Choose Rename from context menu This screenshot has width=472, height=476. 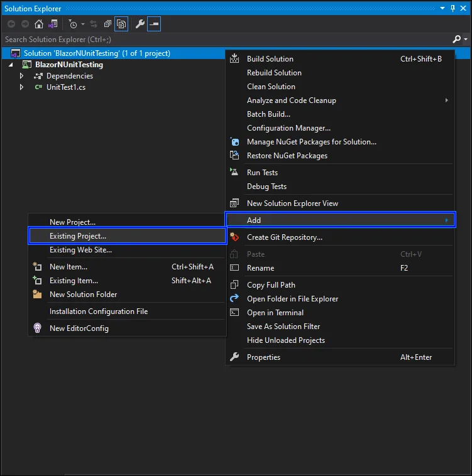[x=340, y=268]
